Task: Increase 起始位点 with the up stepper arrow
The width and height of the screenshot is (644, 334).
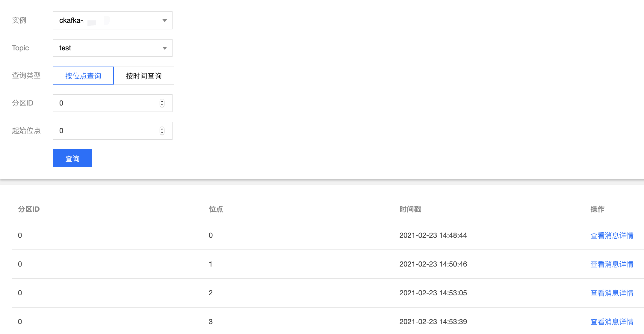Action: pyautogui.click(x=162, y=129)
